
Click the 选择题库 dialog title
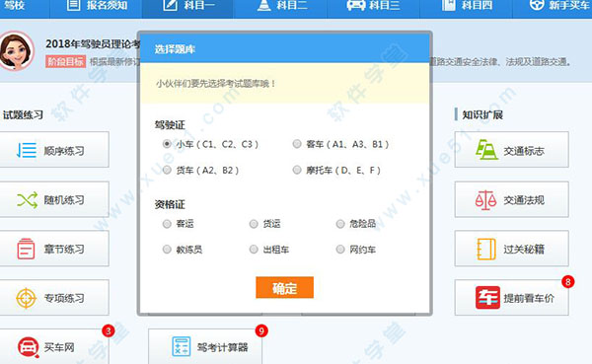[175, 49]
